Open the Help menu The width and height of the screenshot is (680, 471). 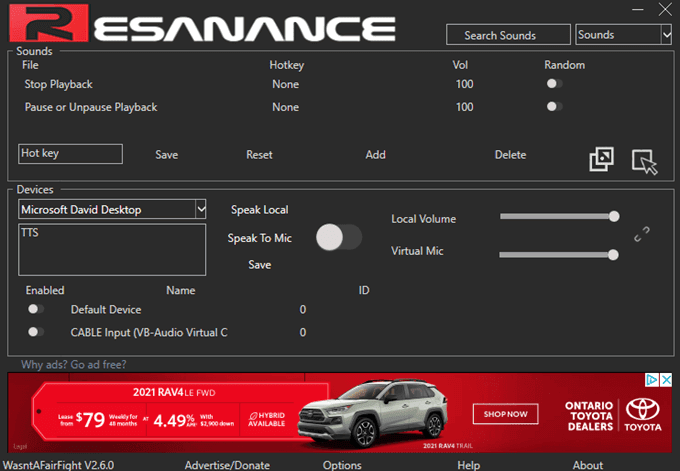468,465
